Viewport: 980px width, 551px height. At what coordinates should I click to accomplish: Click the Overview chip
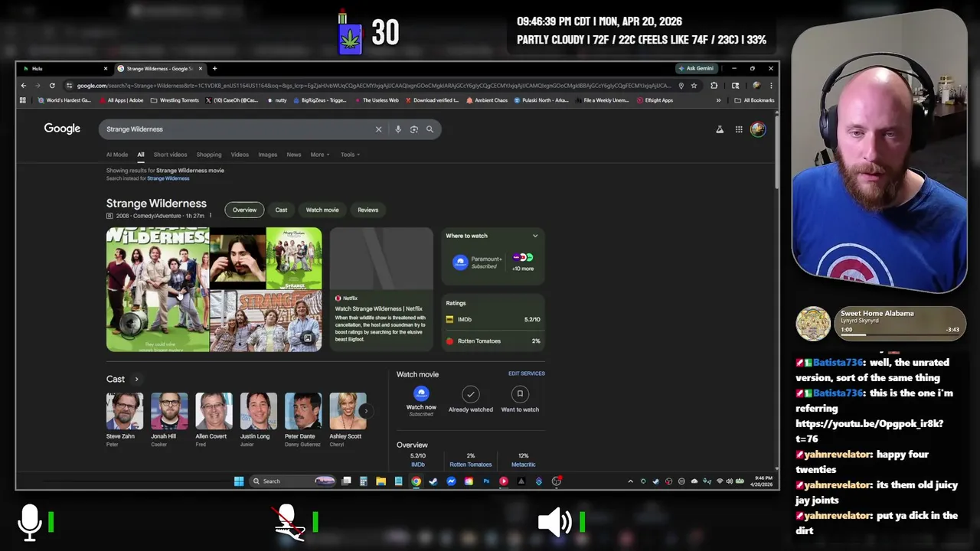tap(244, 210)
